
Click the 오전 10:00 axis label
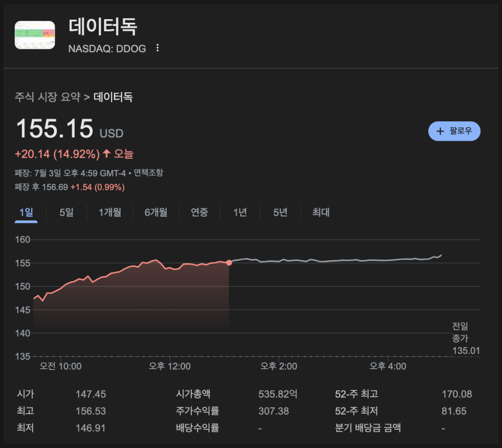click(x=60, y=366)
